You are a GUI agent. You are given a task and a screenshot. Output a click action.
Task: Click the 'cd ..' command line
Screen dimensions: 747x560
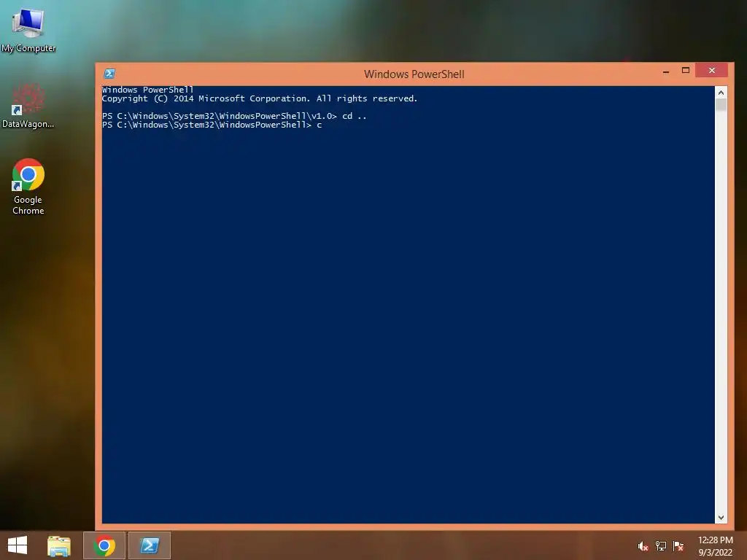[234, 116]
